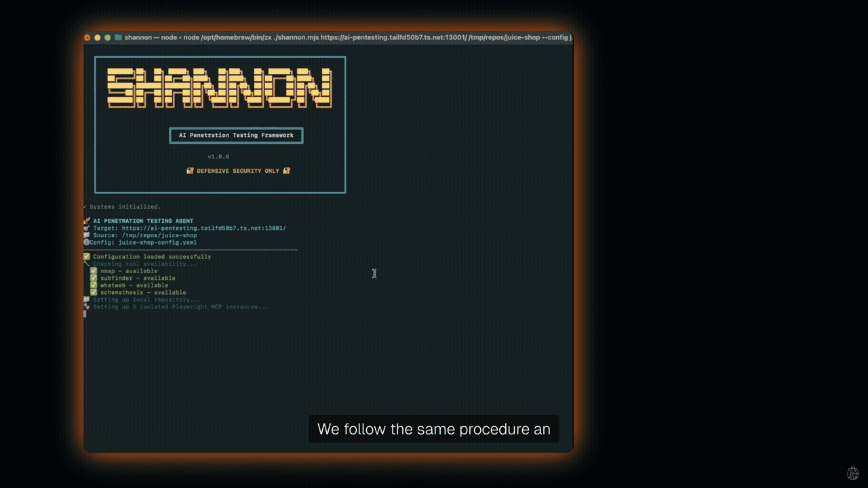This screenshot has height=488, width=868.
Task: Toggle the checkmark beside whatweb - available
Action: (x=94, y=285)
